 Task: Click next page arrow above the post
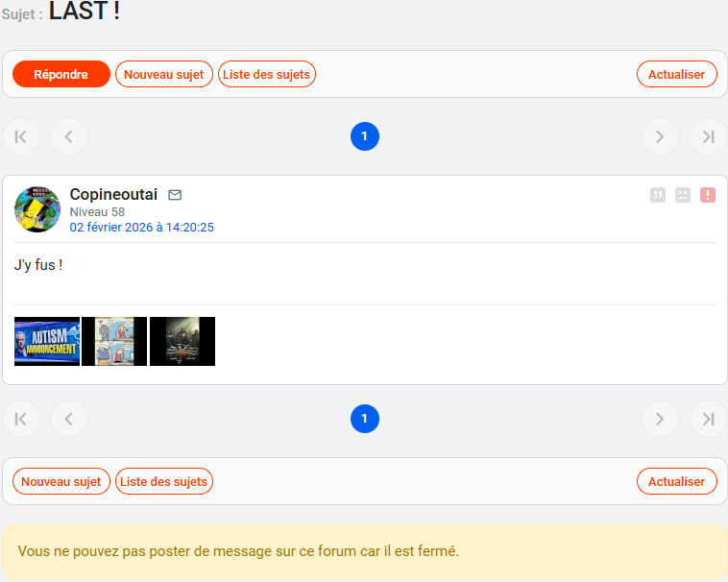[x=660, y=136]
